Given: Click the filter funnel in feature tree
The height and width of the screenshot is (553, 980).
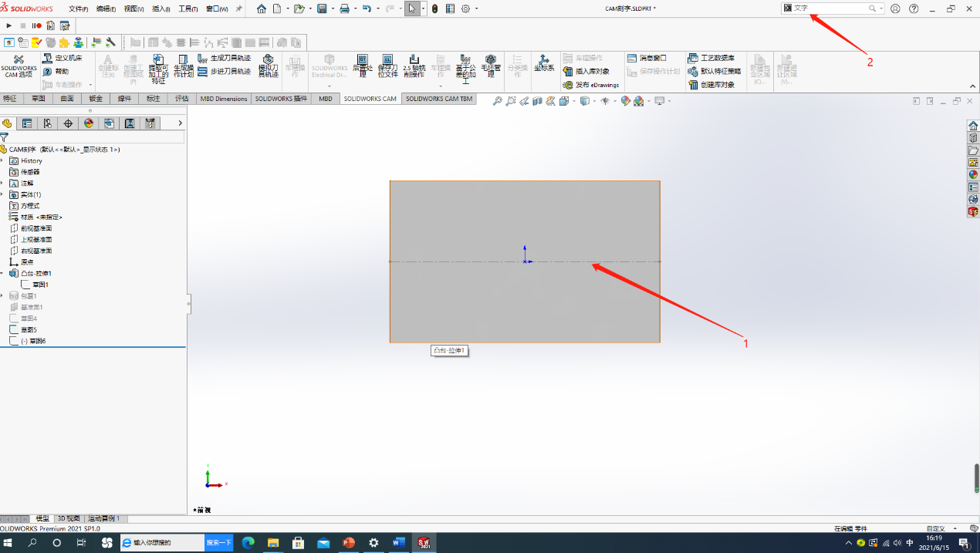Looking at the screenshot, I should point(5,137).
